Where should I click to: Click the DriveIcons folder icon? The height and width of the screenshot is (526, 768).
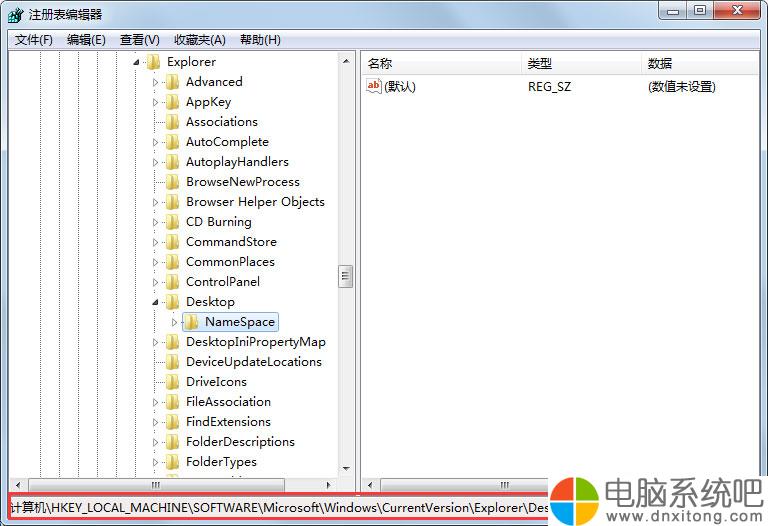(x=172, y=382)
